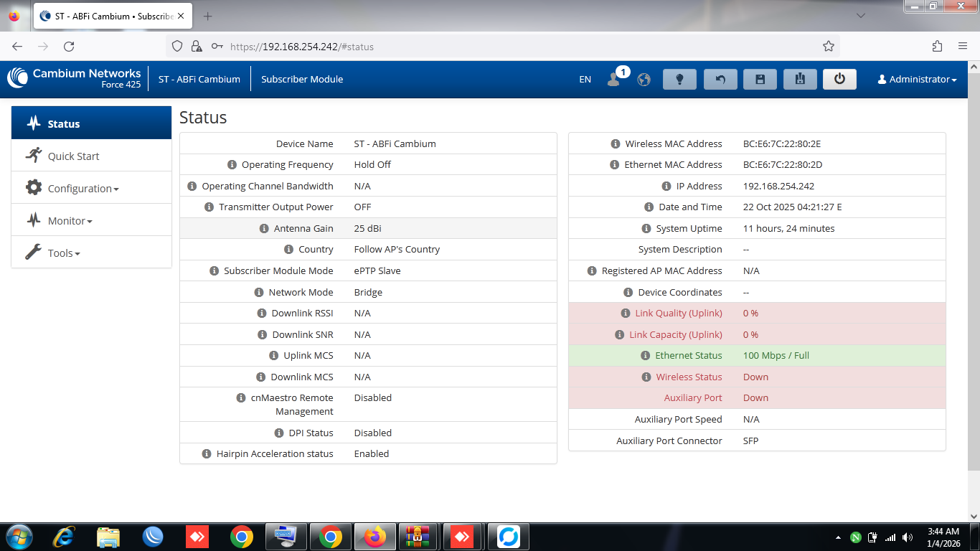Open WinRAR from the Windows taskbar
Image resolution: width=980 pixels, height=551 pixels.
pos(418,536)
